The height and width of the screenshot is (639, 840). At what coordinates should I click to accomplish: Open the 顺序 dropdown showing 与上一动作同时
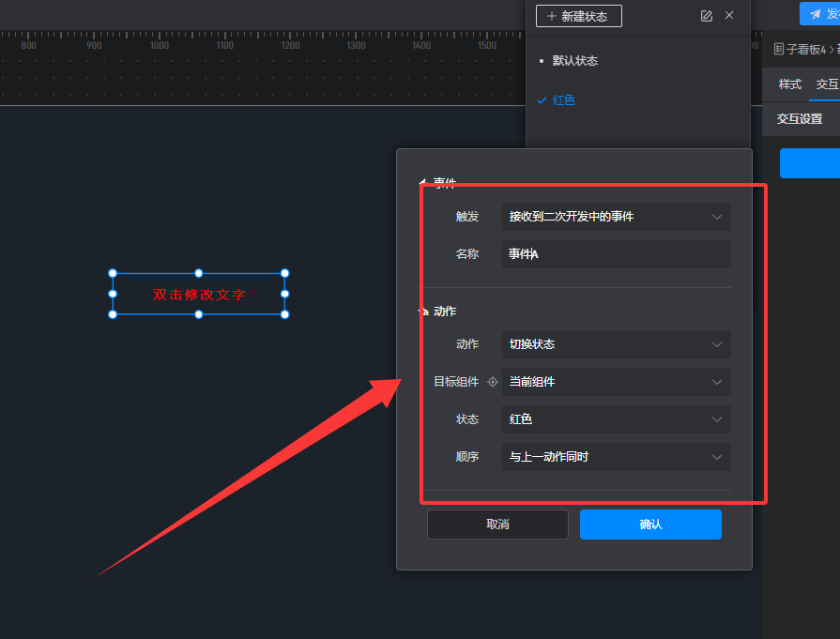click(x=616, y=457)
